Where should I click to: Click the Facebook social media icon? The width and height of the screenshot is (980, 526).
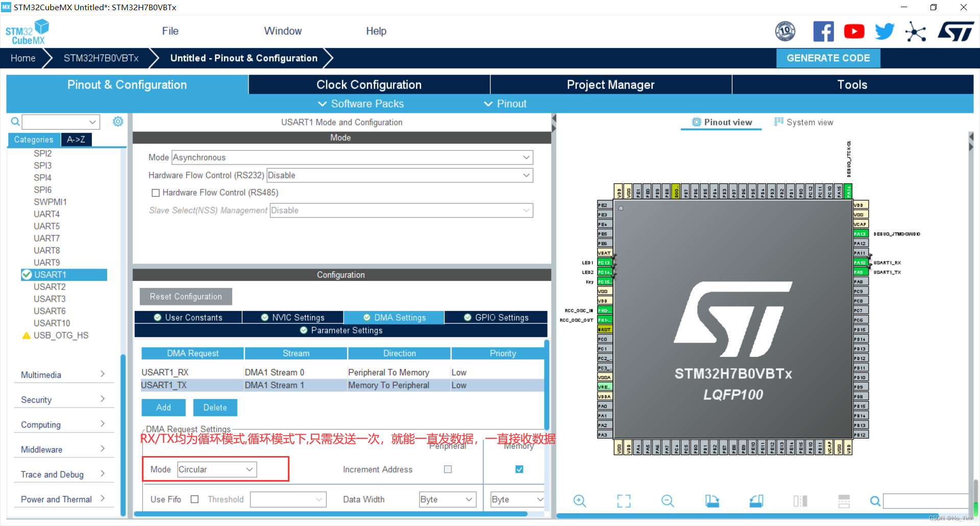pos(823,31)
